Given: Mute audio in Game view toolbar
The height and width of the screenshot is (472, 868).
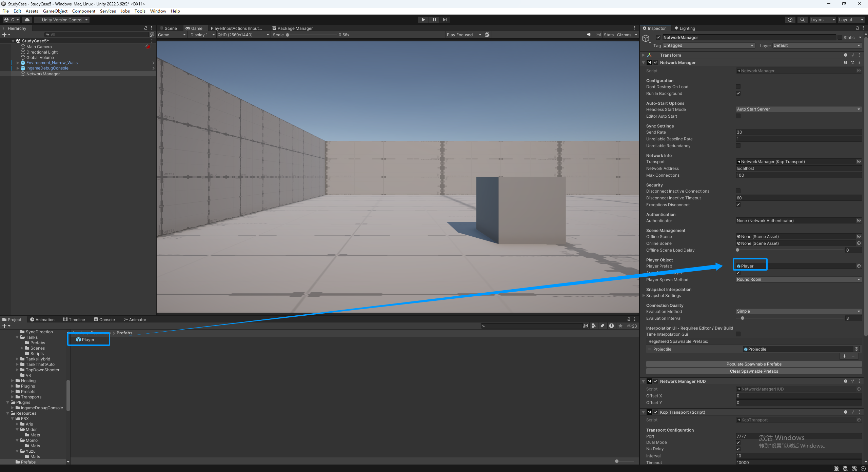Looking at the screenshot, I should 589,35.
